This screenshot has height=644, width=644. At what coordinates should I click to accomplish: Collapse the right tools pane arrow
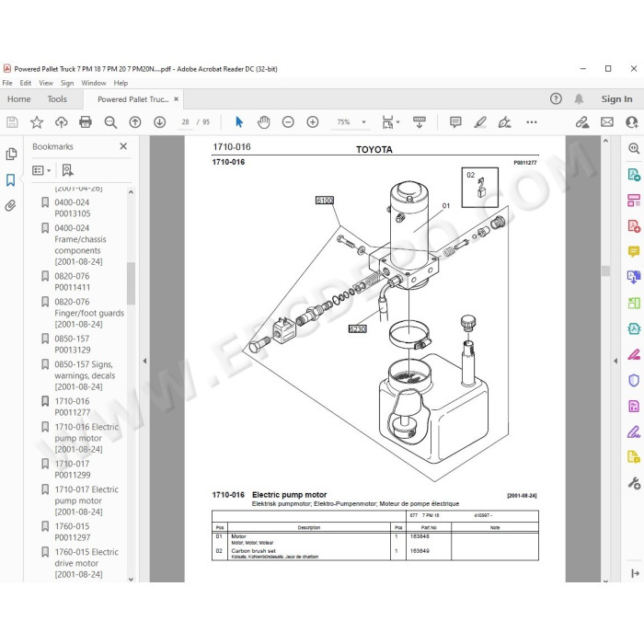[615, 361]
